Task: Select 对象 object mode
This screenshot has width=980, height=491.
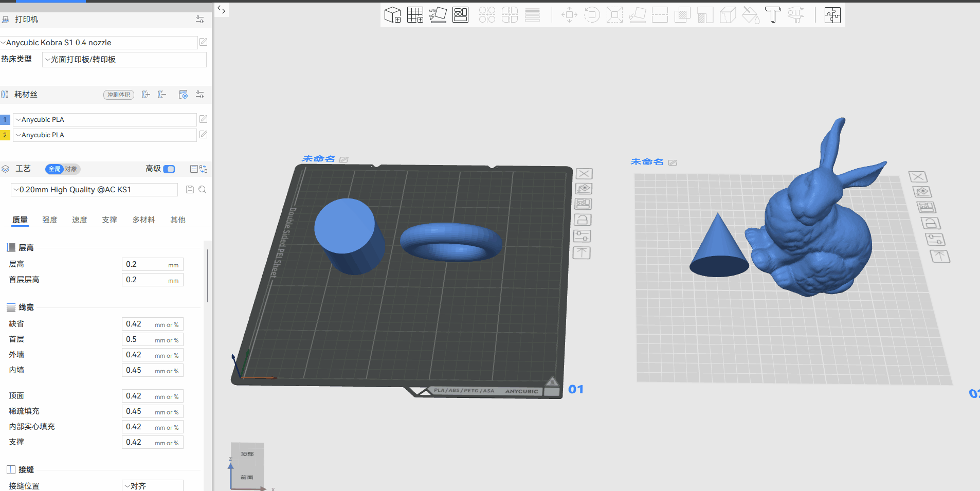Action: click(71, 169)
